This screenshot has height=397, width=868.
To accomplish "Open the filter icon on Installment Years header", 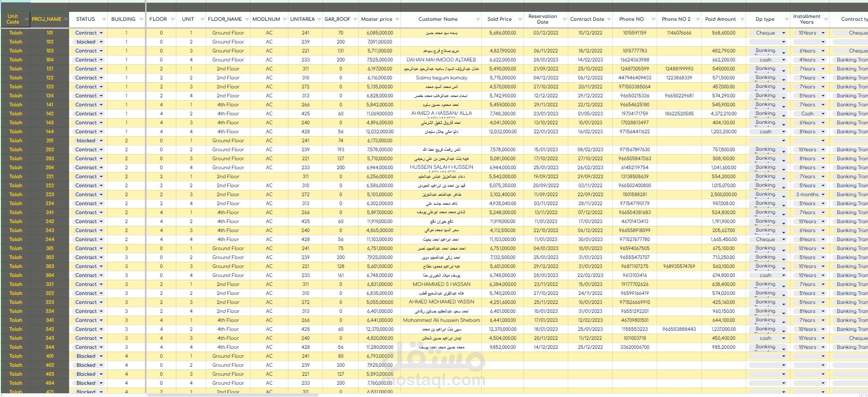I will tap(825, 19).
